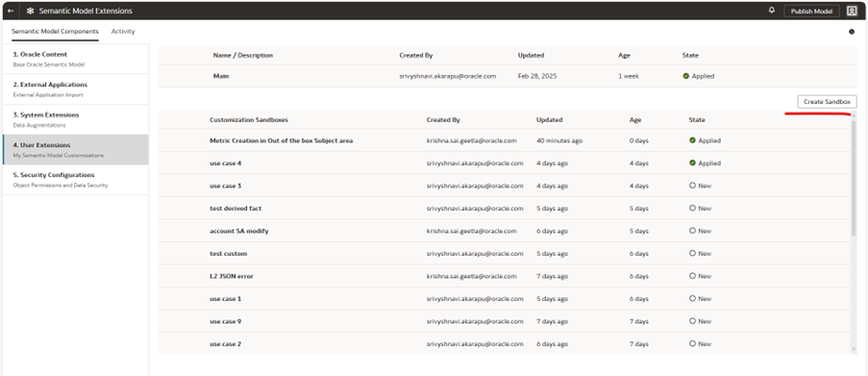Click the sandbox list scrollbar
The width and height of the screenshot is (868, 376).
point(854,177)
